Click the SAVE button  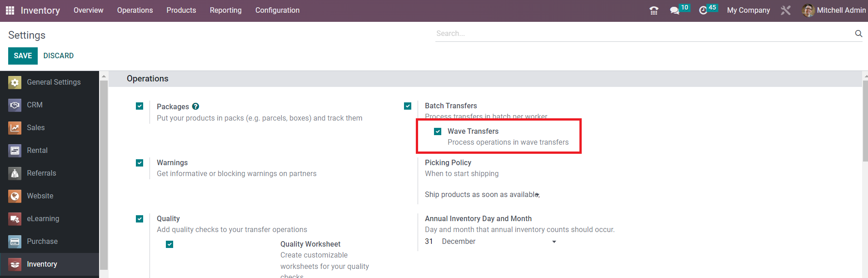coord(23,56)
